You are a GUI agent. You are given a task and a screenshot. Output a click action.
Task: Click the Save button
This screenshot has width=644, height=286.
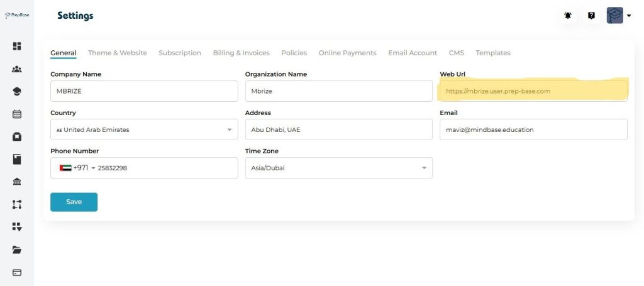point(74,202)
